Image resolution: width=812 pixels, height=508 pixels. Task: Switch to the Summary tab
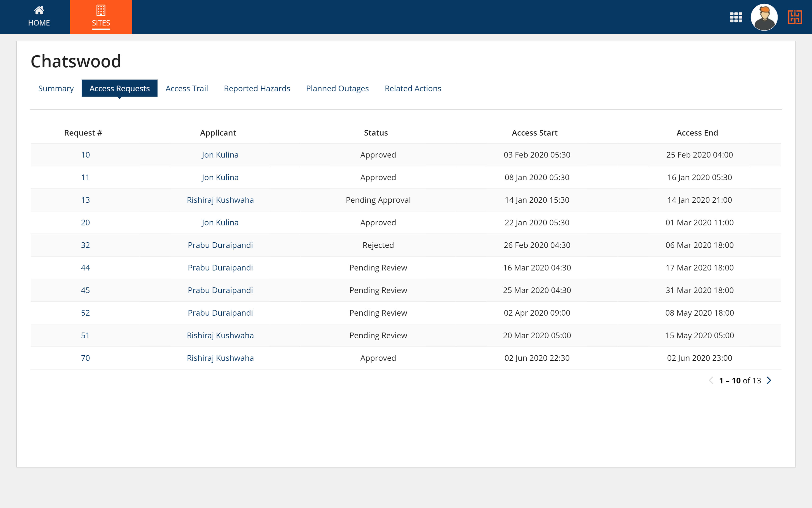pyautogui.click(x=56, y=88)
